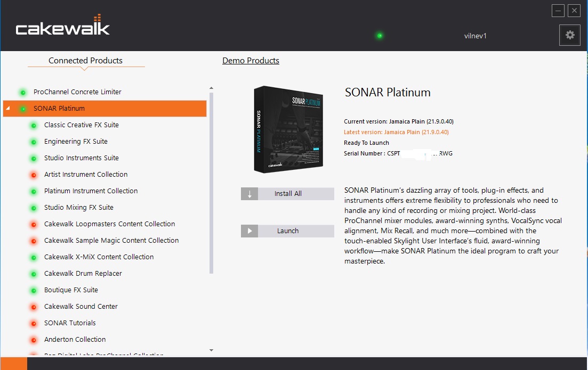This screenshot has width=588, height=370.
Task: Click the Current version Jamaica Plain text
Action: (399, 121)
